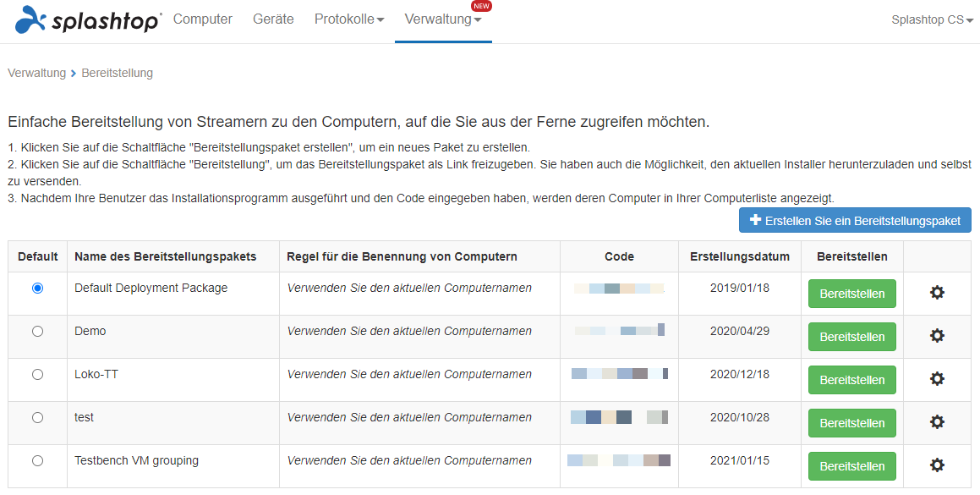Viewport: 980px width, 495px height.
Task: Click the Splashtop logo
Action: pyautogui.click(x=88, y=20)
